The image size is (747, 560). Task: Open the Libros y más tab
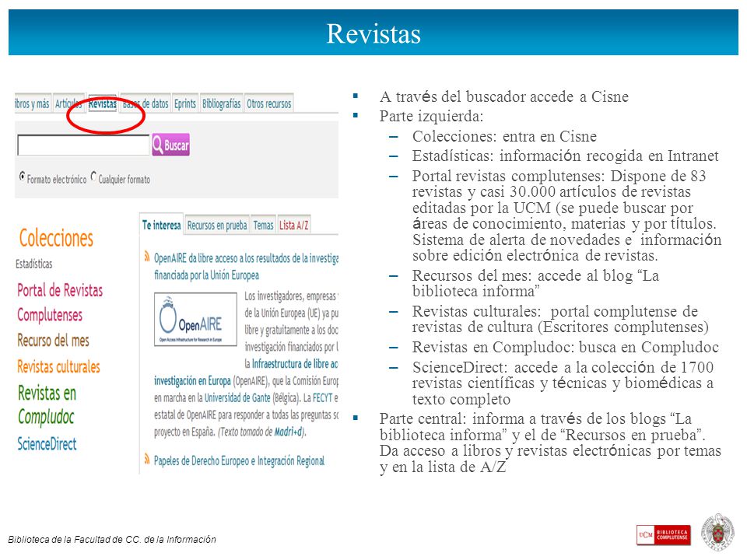pyautogui.click(x=33, y=103)
